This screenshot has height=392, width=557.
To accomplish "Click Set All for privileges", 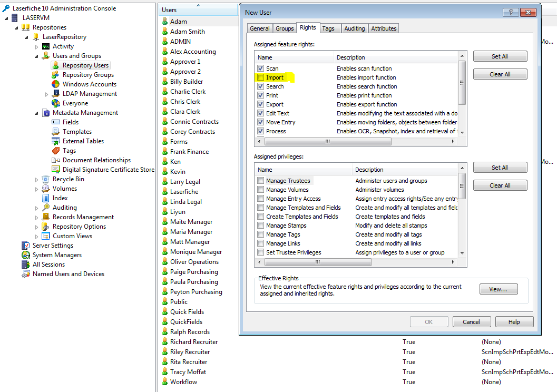I will point(500,168).
